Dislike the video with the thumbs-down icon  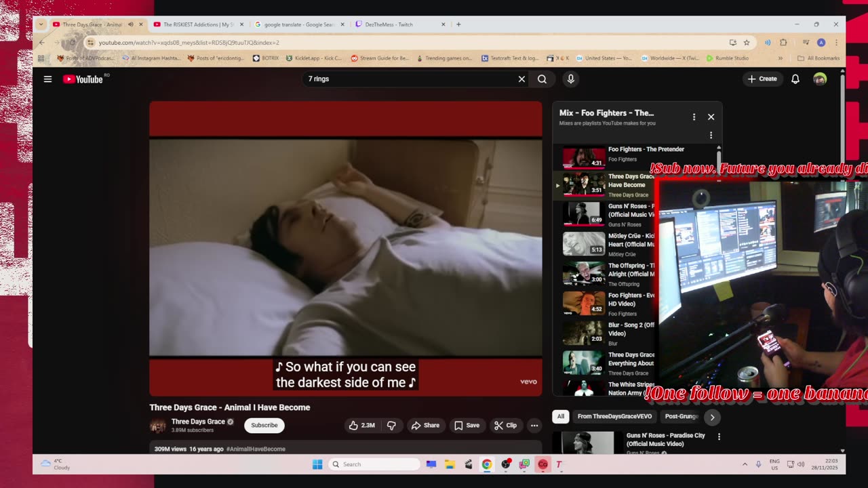[x=391, y=426]
